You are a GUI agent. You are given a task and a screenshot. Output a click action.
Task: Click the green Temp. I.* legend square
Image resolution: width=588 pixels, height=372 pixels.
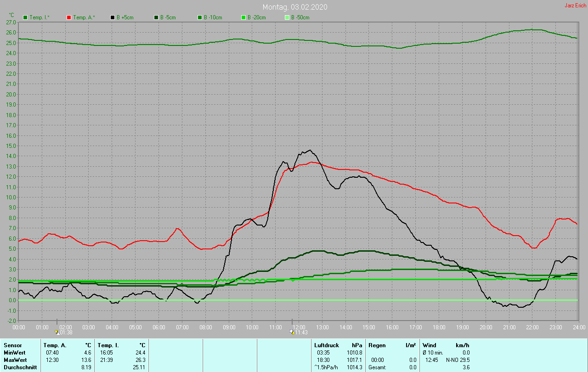[x=25, y=17]
